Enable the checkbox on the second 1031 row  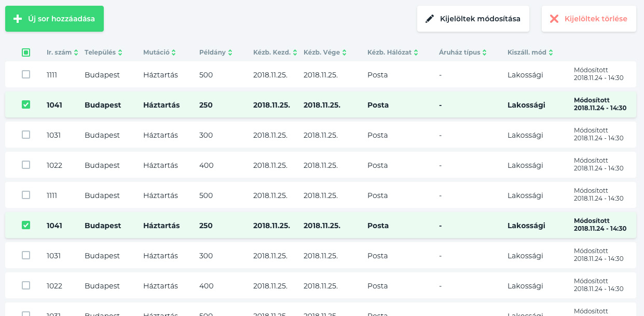coord(26,255)
